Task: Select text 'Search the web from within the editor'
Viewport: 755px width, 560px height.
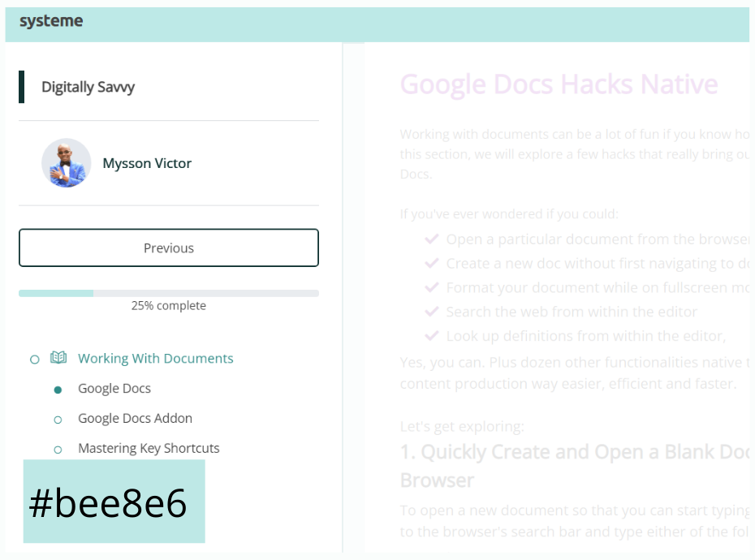Action: coord(572,312)
